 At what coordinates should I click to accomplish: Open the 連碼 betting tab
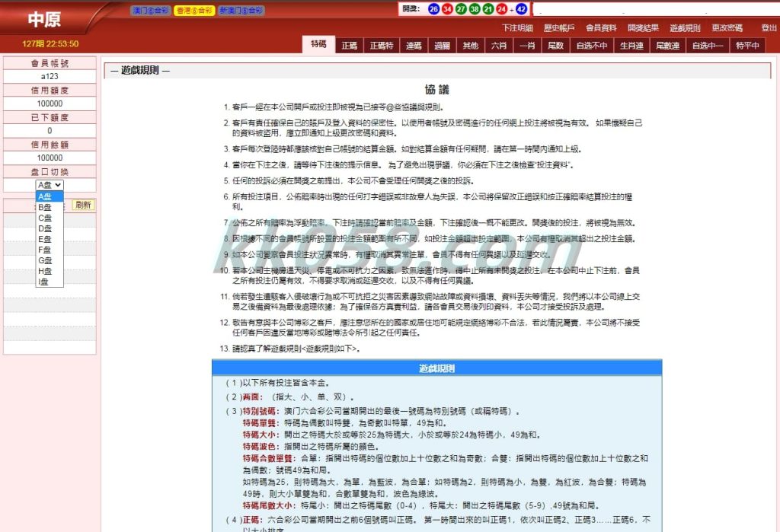click(x=414, y=46)
